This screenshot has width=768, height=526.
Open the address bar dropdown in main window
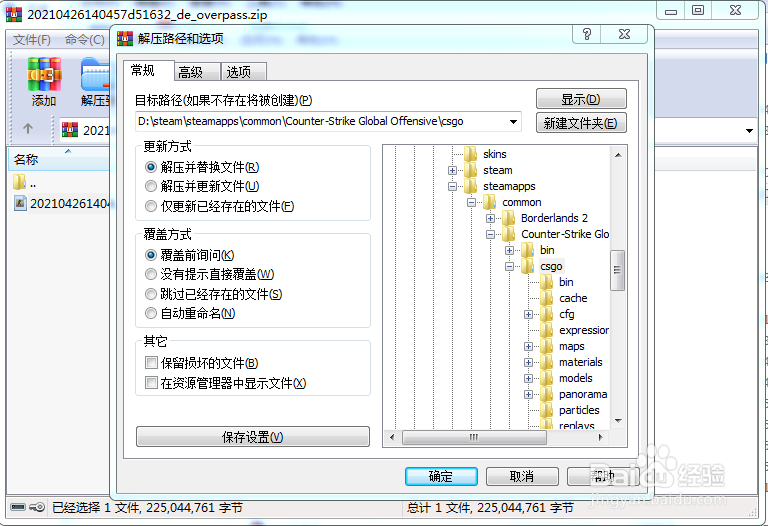coord(749,130)
